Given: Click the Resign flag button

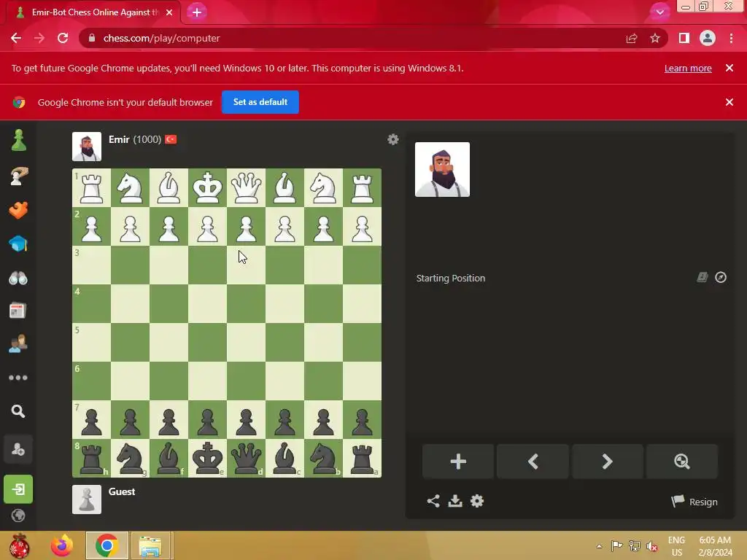Looking at the screenshot, I should [694, 502].
